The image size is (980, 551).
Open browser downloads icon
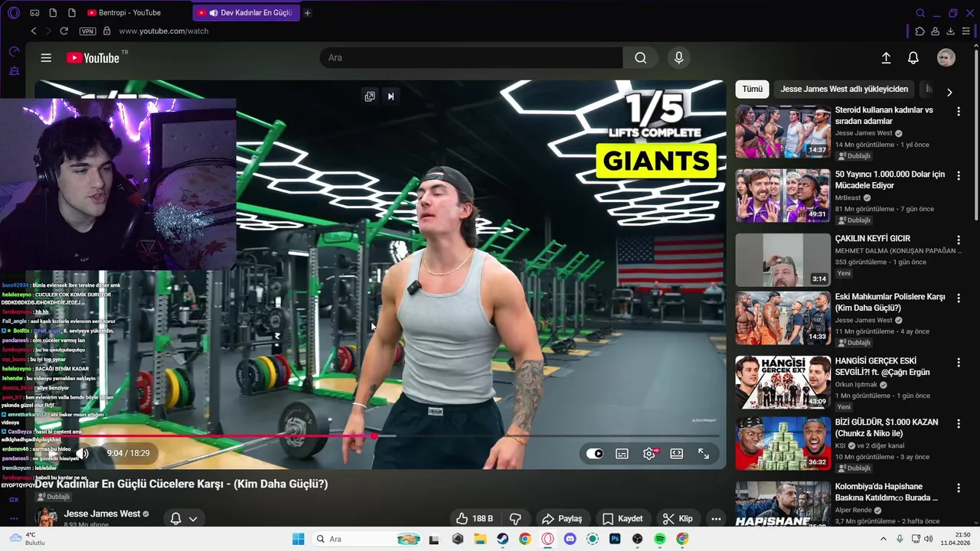[950, 31]
